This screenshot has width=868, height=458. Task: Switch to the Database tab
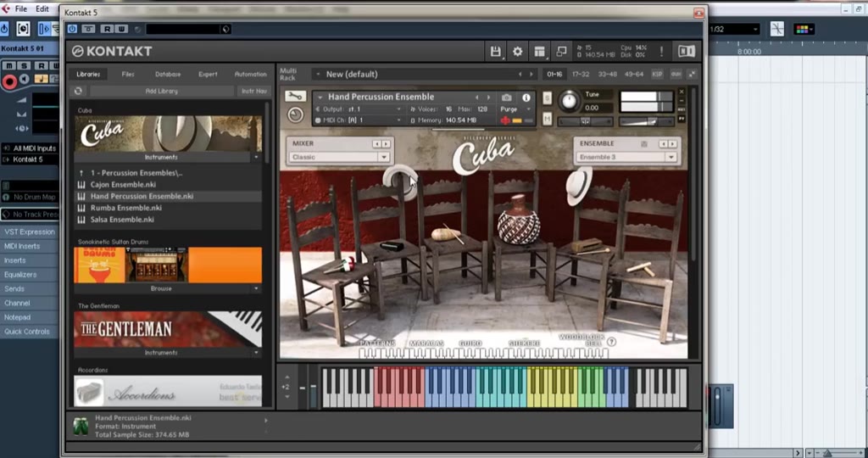pos(168,74)
